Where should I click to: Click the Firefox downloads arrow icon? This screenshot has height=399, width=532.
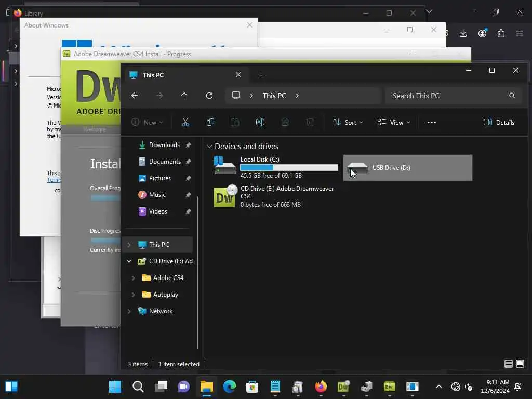(x=463, y=33)
